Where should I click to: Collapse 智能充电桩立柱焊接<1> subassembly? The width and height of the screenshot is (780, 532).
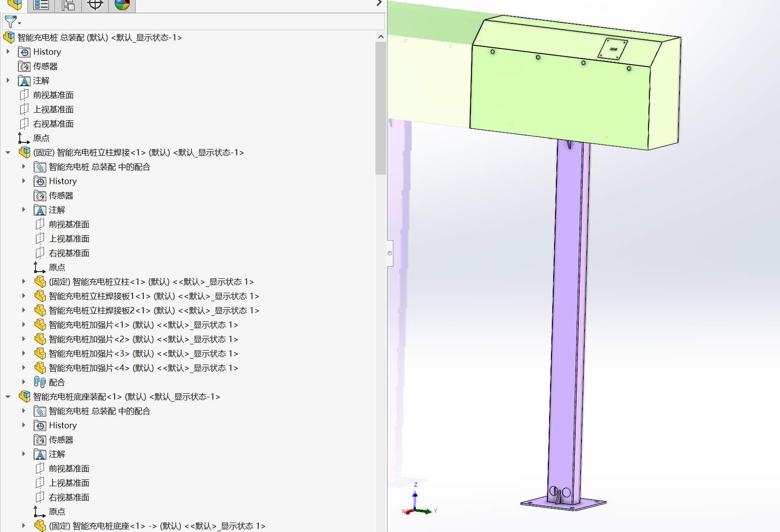pos(8,153)
